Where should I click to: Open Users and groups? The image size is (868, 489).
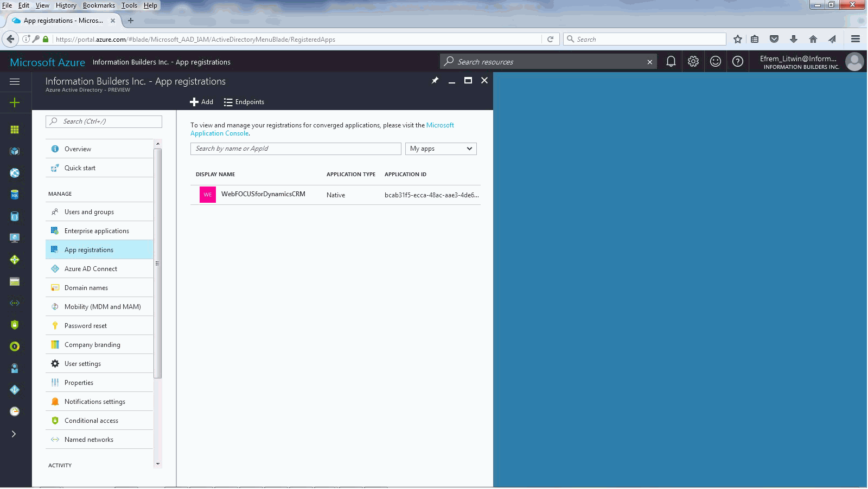coord(99,212)
